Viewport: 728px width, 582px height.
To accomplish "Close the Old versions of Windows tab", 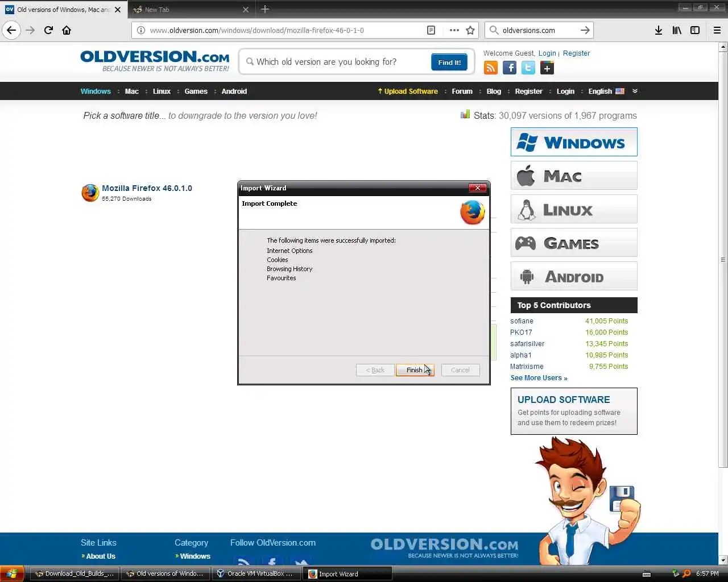I will click(x=118, y=10).
